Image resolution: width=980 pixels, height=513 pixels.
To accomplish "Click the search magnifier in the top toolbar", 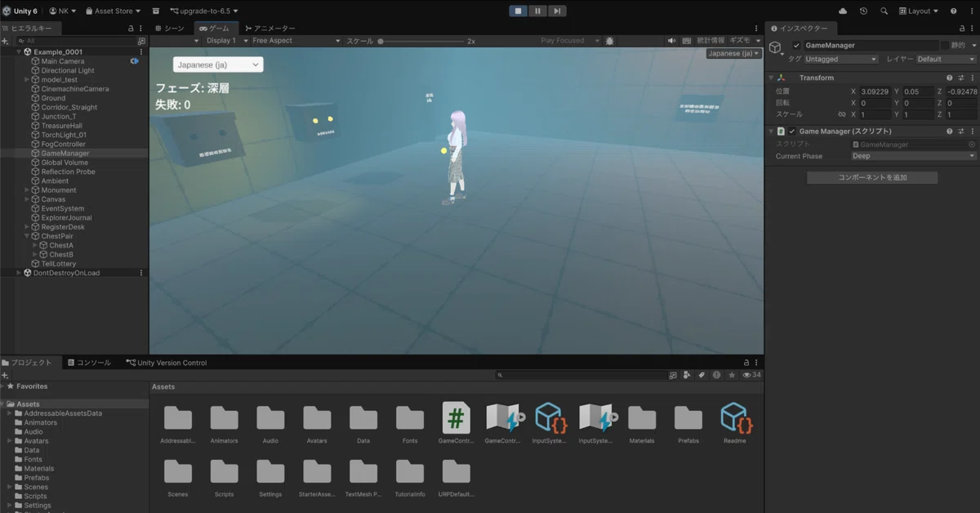I will pos(884,11).
